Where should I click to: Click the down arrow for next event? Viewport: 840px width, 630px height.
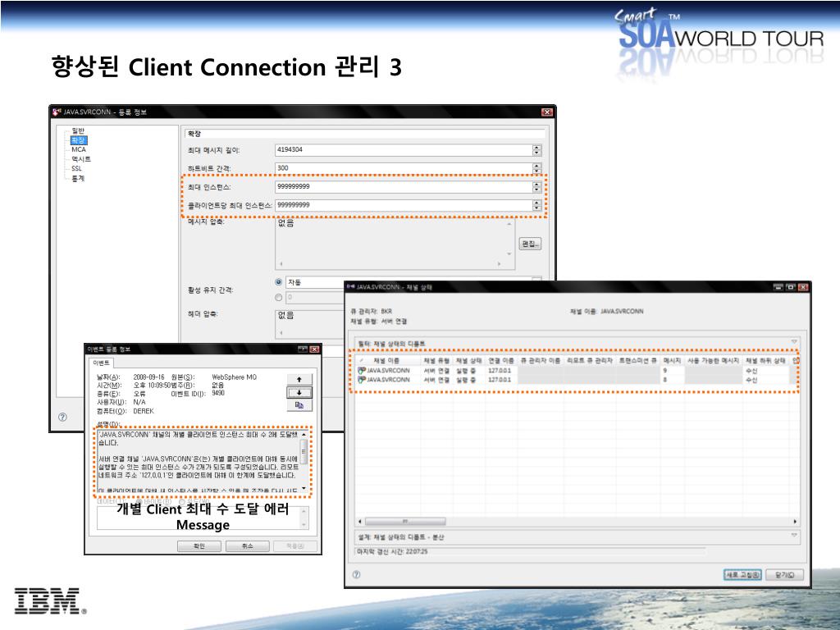(x=299, y=393)
